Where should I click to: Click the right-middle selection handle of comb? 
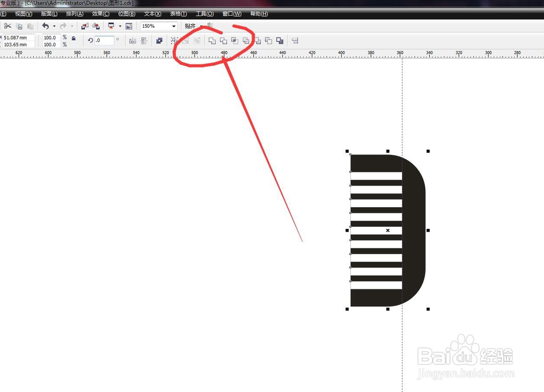point(428,230)
